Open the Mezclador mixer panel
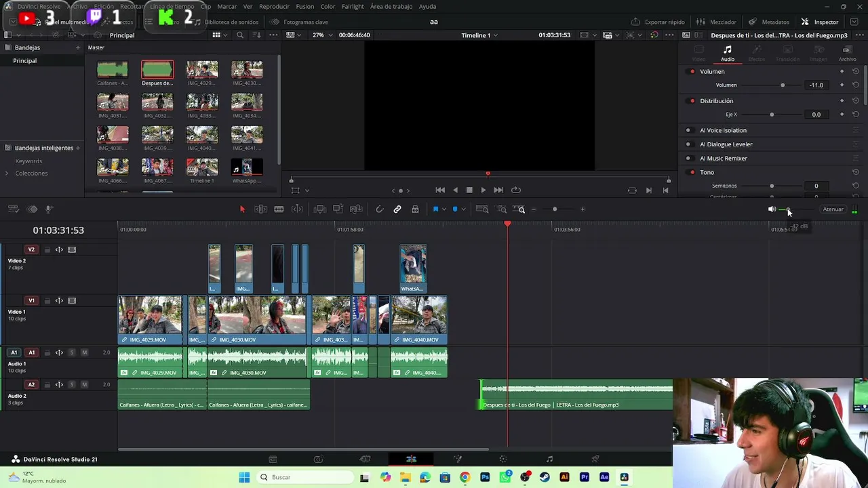This screenshot has width=868, height=488. pos(717,22)
